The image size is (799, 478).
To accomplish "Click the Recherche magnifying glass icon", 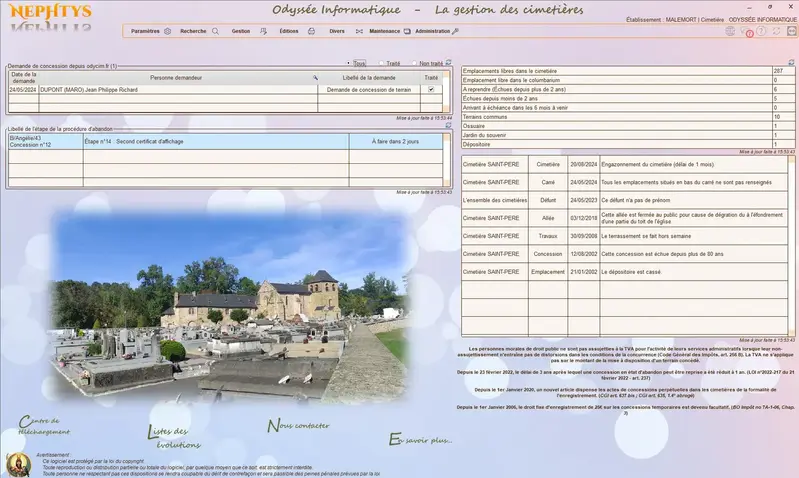I will coord(215,31).
